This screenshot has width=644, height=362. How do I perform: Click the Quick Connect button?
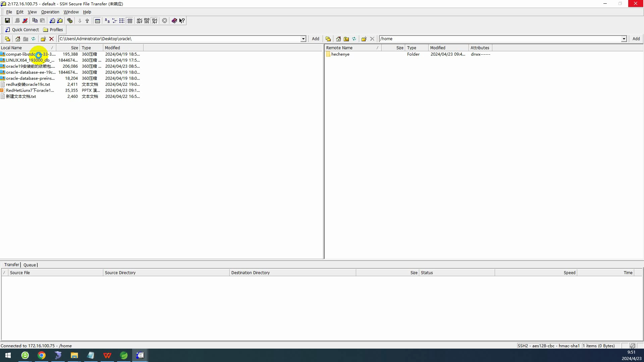coord(22,30)
